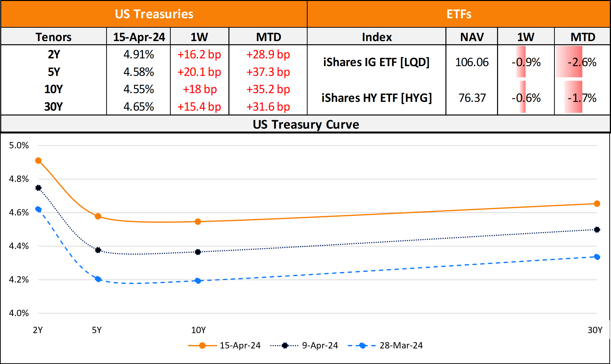This screenshot has width=611, height=364.
Task: Click the blue dashed 10Y data point
Action: tap(198, 281)
